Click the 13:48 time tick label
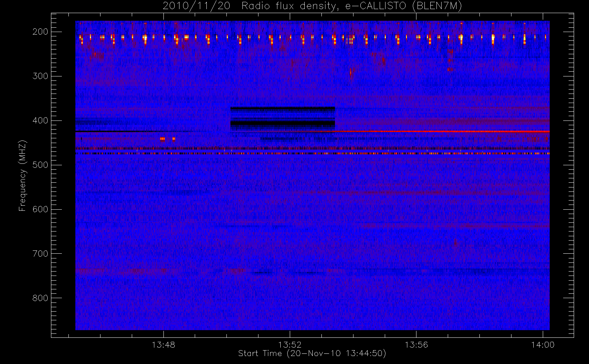 [x=163, y=344]
